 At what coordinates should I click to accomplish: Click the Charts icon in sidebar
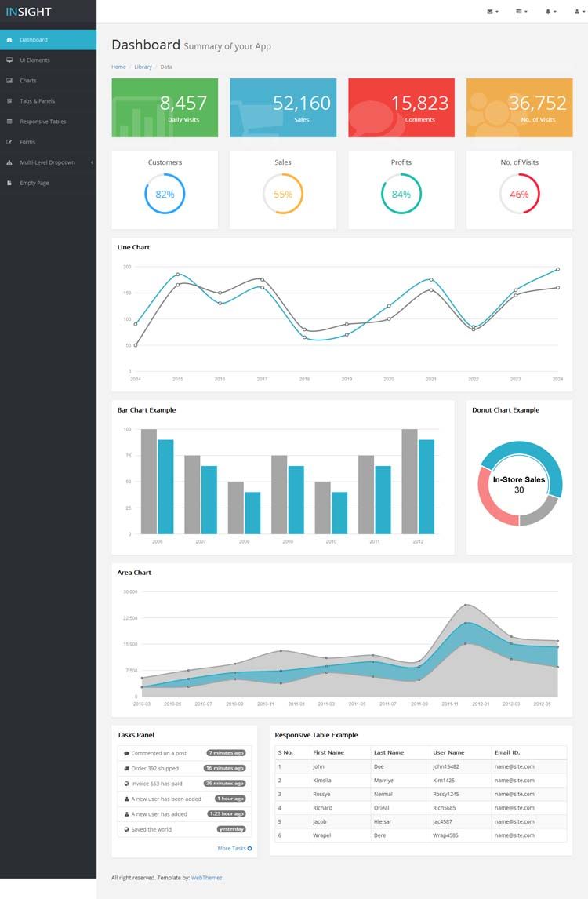pyautogui.click(x=9, y=81)
